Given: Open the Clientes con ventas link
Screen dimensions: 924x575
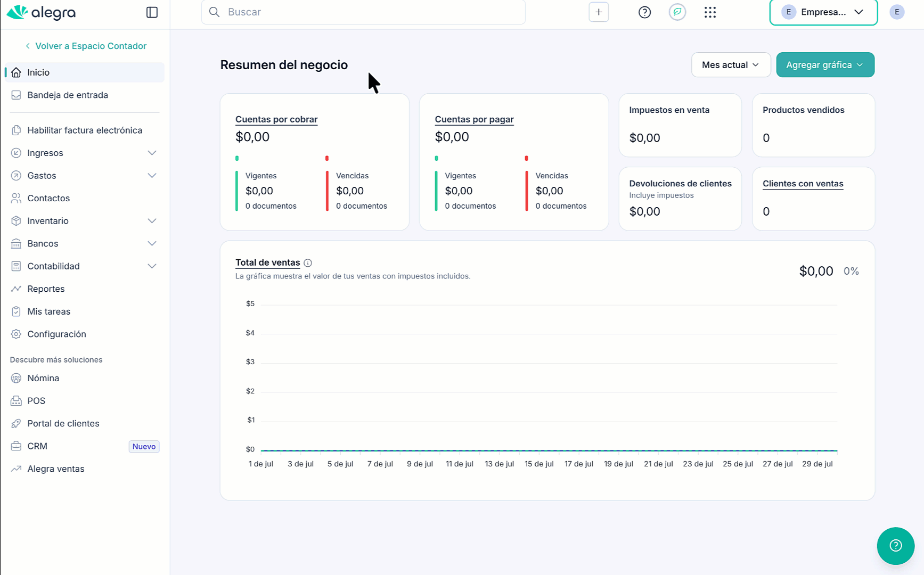Looking at the screenshot, I should [803, 184].
